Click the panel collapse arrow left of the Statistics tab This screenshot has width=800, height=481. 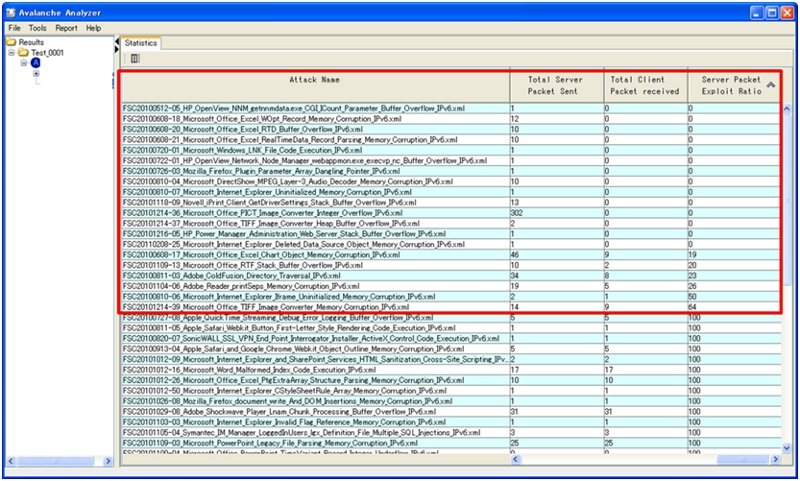[117, 42]
